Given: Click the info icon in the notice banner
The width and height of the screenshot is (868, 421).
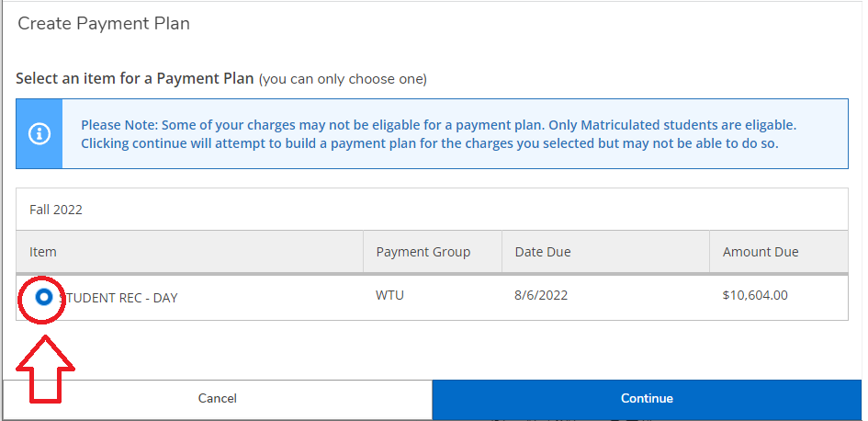Looking at the screenshot, I should [x=39, y=134].
